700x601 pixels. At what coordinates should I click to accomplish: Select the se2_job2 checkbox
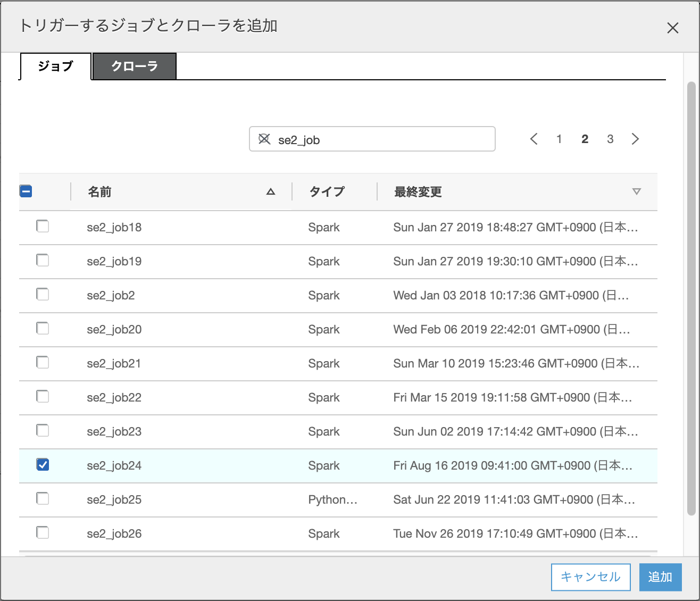tap(43, 294)
